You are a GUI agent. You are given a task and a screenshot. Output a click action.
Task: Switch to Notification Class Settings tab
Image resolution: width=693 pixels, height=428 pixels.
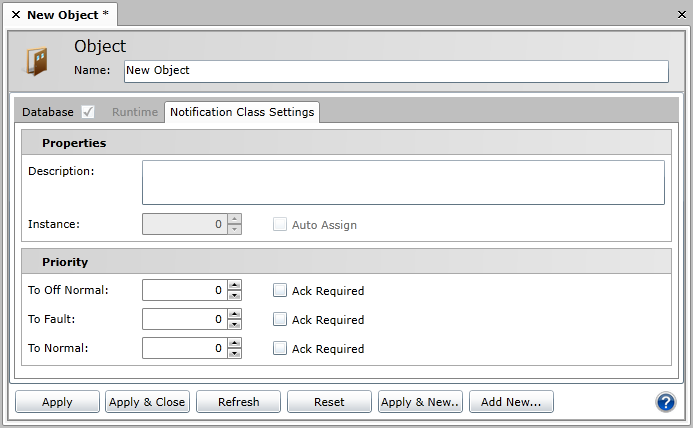242,112
